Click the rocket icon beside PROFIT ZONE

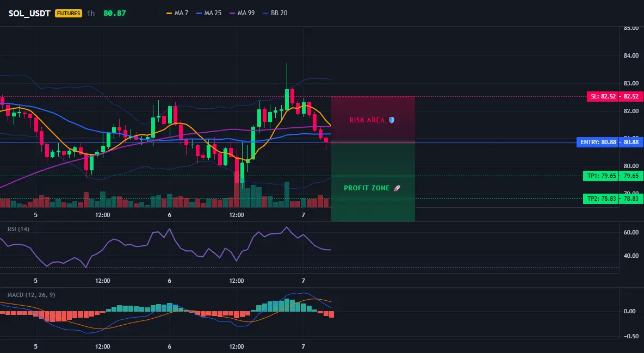[397, 188]
